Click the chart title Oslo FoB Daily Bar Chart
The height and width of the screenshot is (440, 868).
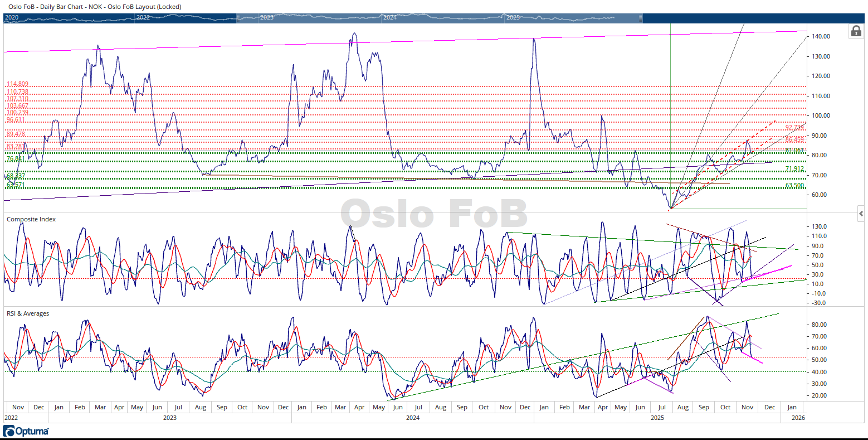coord(95,7)
